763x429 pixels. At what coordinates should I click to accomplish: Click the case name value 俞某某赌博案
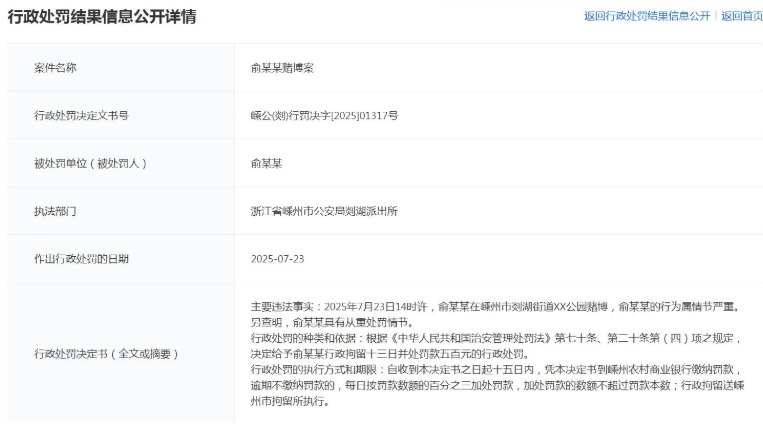coord(280,68)
